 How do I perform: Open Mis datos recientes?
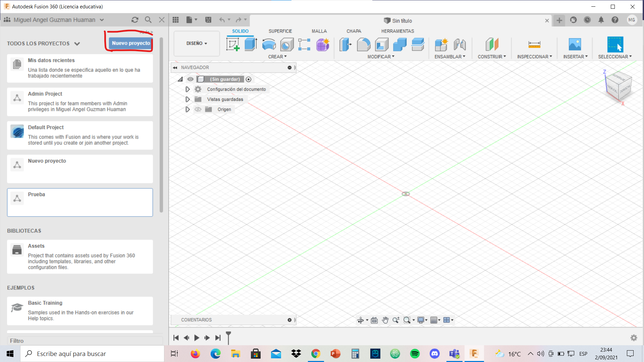coord(80,68)
